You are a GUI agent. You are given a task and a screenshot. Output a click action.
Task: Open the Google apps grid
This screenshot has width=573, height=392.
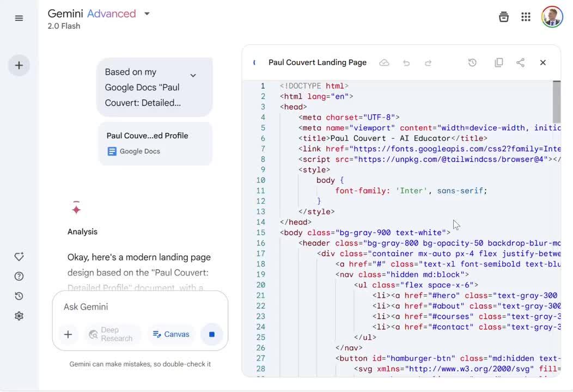pyautogui.click(x=526, y=17)
